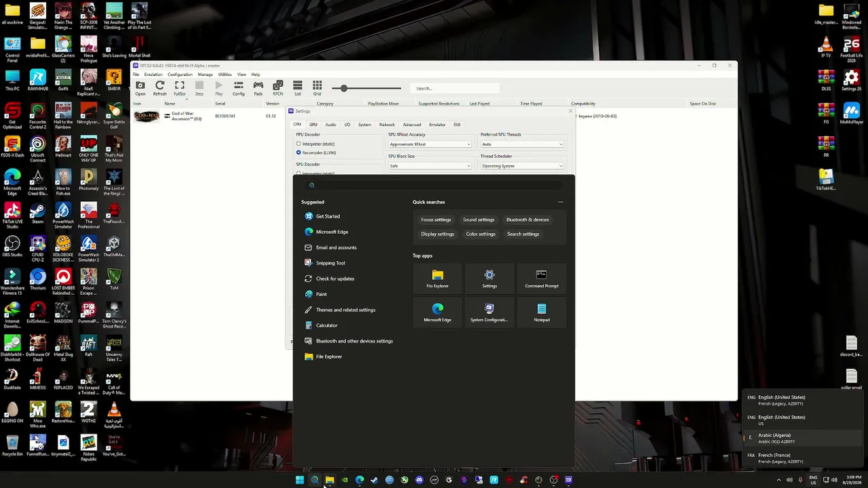
Task: Switch RPCS3 game view to Grid
Action: tap(317, 87)
